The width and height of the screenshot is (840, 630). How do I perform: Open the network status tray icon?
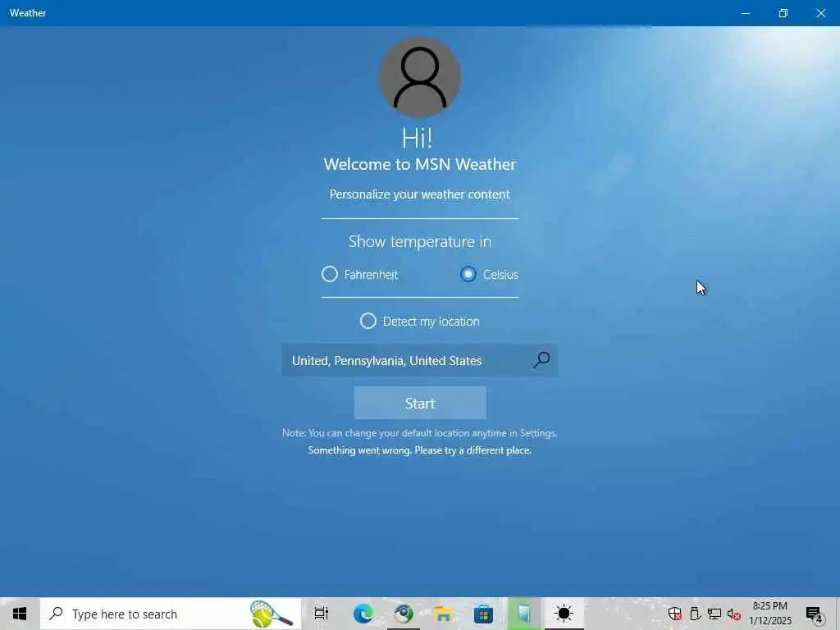point(714,614)
